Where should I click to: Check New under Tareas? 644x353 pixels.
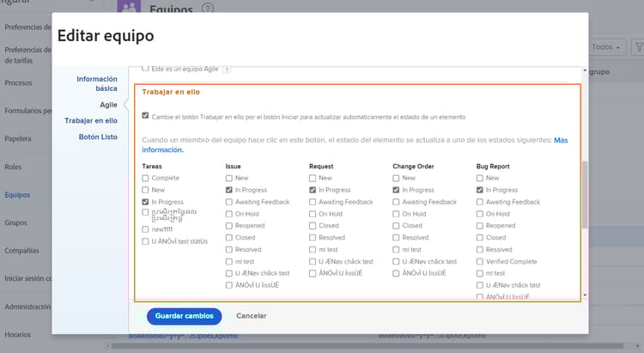[145, 190]
